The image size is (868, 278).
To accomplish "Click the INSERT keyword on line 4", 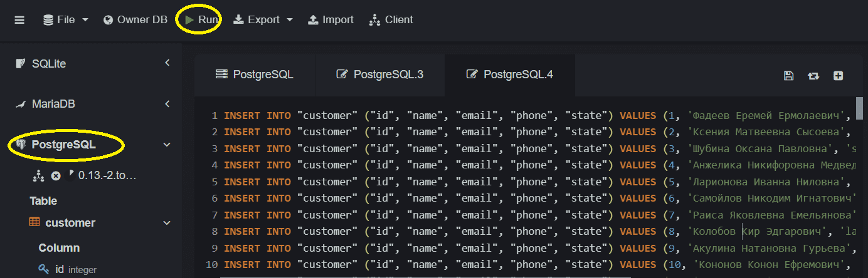I will [242, 165].
